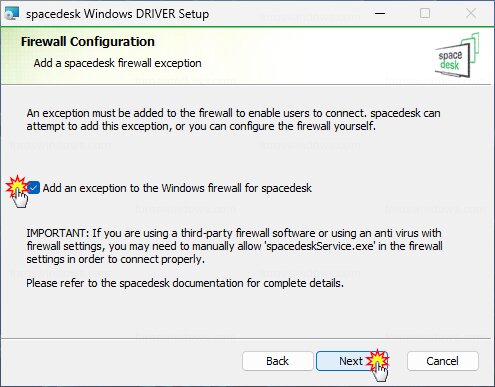
Task: Click the grayed-out maximize button
Action: 425,13
